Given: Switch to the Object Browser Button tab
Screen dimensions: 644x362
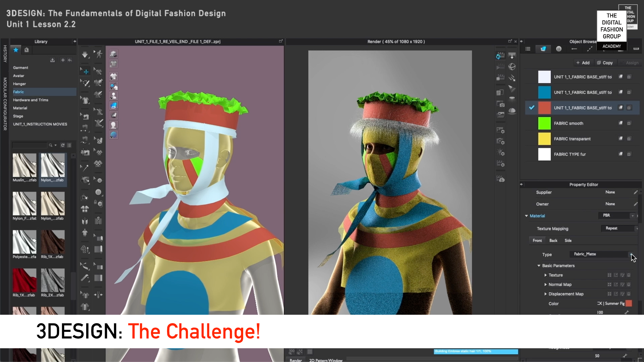Looking at the screenshot, I should coord(559,49).
